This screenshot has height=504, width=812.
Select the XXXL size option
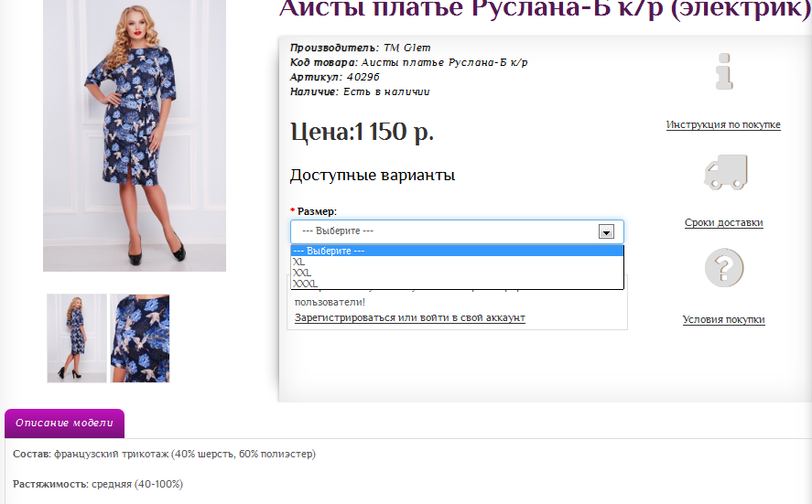[457, 284]
